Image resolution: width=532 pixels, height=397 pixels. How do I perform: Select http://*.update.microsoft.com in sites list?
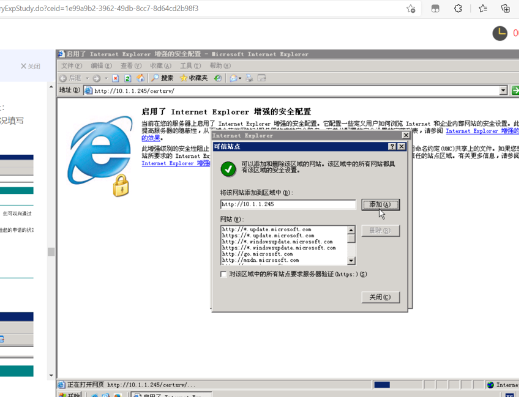pos(267,229)
